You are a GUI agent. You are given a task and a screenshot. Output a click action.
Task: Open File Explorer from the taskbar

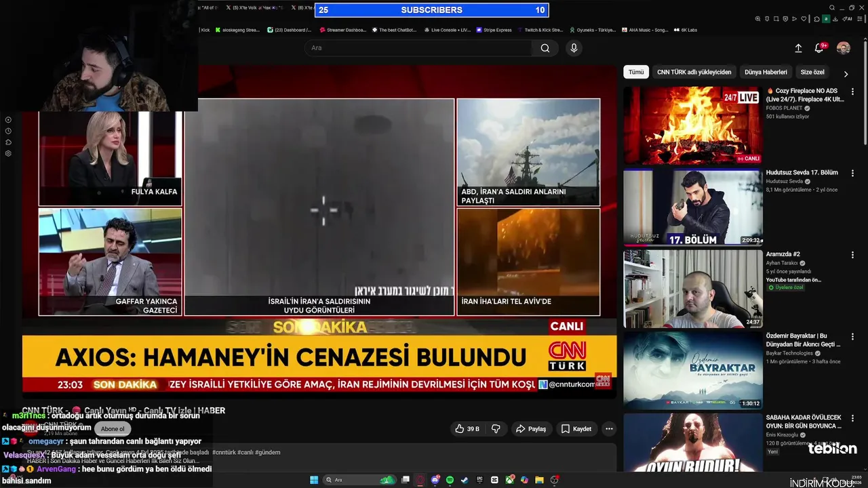(539, 480)
